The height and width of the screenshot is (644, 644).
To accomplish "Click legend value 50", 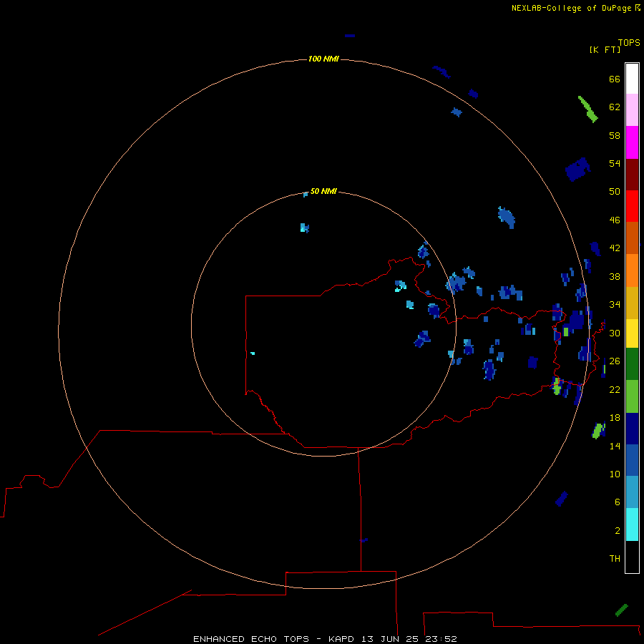I will click(615, 191).
